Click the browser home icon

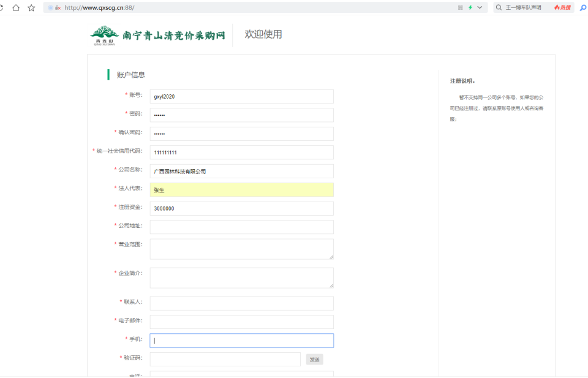pyautogui.click(x=16, y=7)
